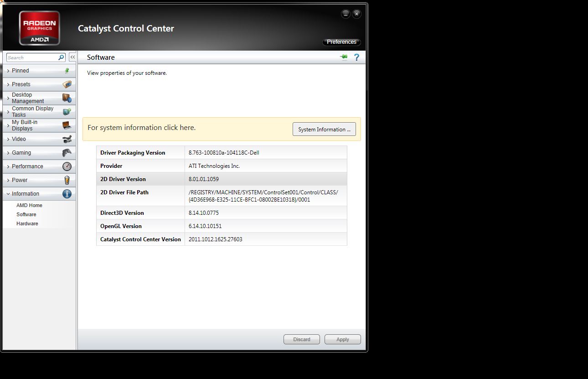The width and height of the screenshot is (588, 379).
Task: Expand the Pinned section
Action: [8, 71]
